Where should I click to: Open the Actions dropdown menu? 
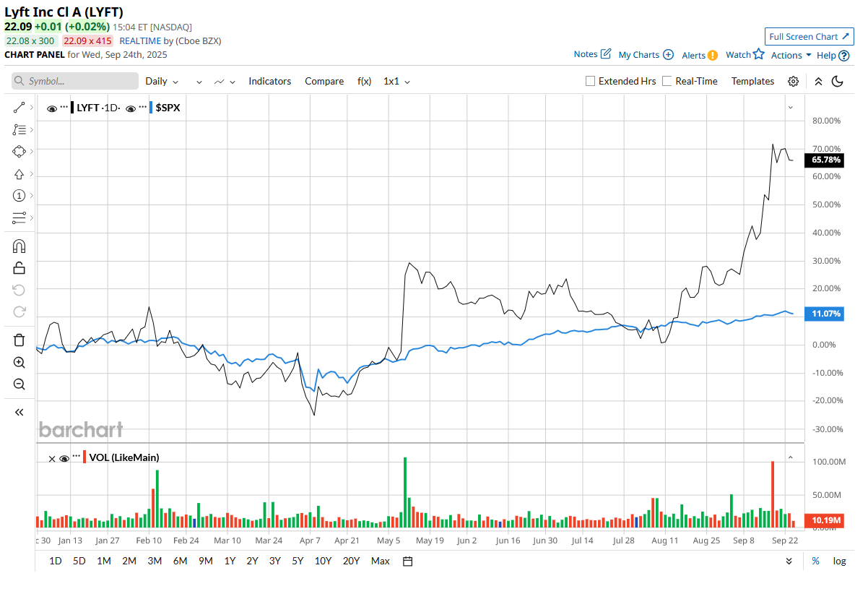[x=791, y=55]
